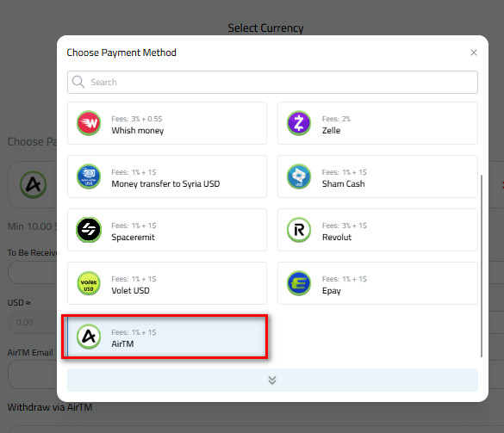Image resolution: width=504 pixels, height=433 pixels.
Task: Expand more payment methods with double chevron
Action: point(272,380)
